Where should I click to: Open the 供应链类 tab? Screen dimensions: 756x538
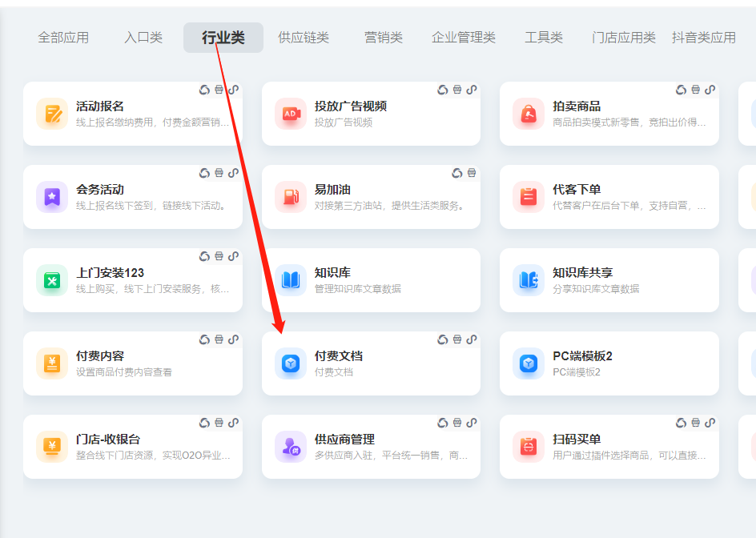coord(304,38)
